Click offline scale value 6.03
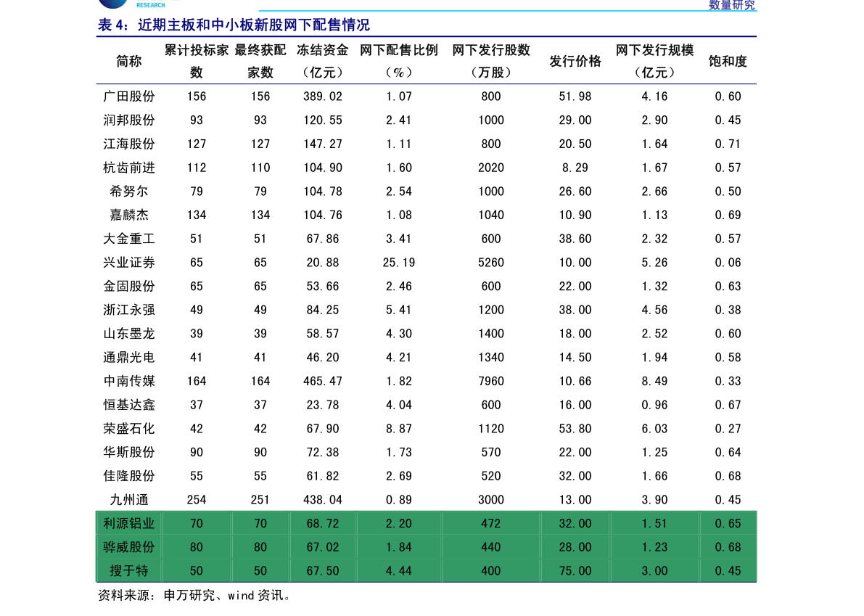864x616 pixels. pyautogui.click(x=654, y=428)
